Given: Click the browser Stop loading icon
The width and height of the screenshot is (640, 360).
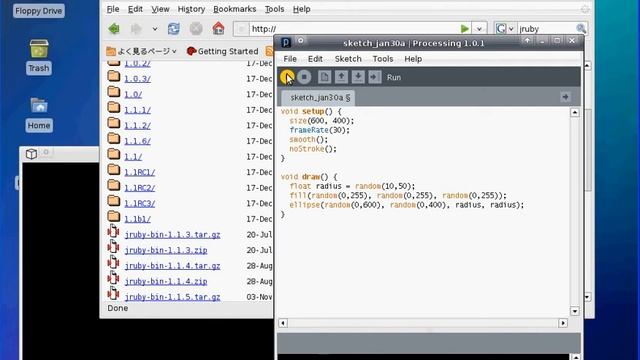Looking at the screenshot, I should pyautogui.click(x=196, y=29).
